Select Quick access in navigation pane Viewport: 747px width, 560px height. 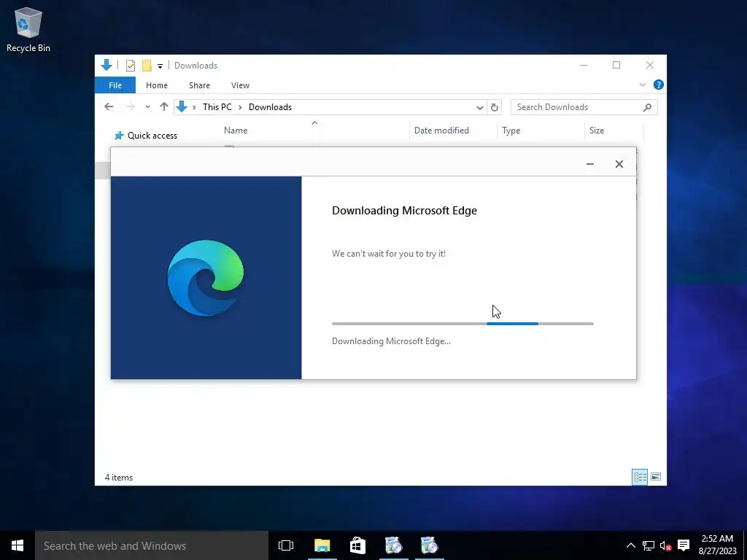(146, 136)
